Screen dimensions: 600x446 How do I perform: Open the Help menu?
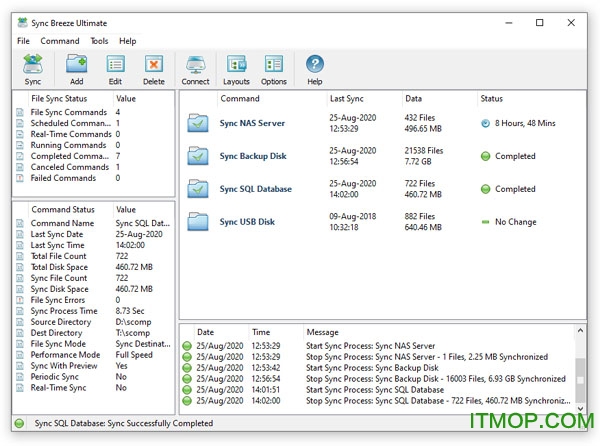[x=127, y=41]
